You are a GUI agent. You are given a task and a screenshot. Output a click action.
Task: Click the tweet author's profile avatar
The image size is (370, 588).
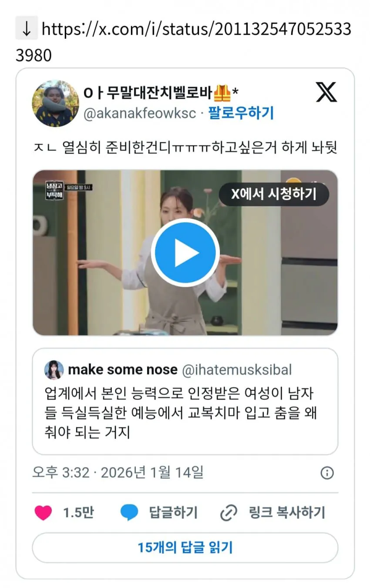(55, 104)
